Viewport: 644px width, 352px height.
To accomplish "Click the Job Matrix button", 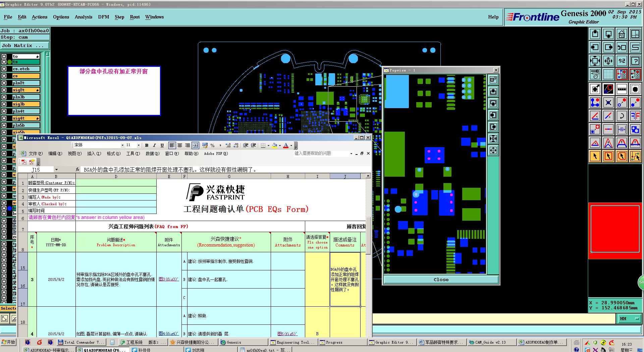I will (x=25, y=46).
